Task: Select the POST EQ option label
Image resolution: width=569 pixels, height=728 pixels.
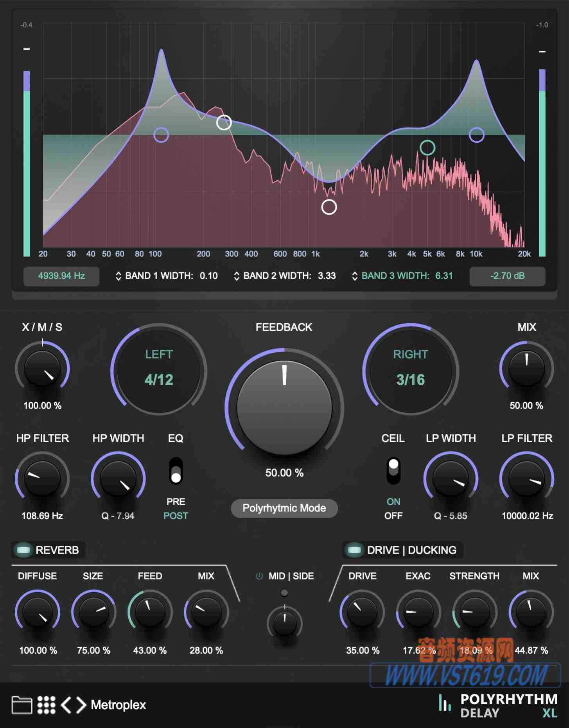Action: pos(176,516)
